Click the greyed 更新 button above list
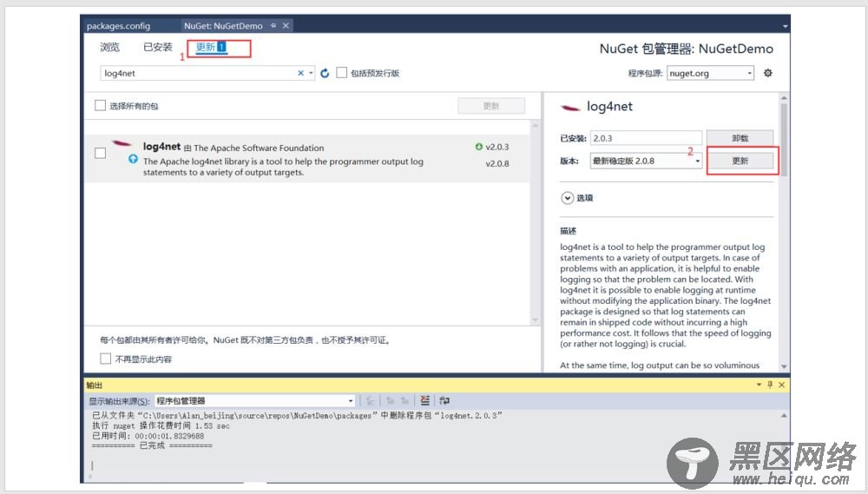This screenshot has width=868, height=494. [x=491, y=106]
